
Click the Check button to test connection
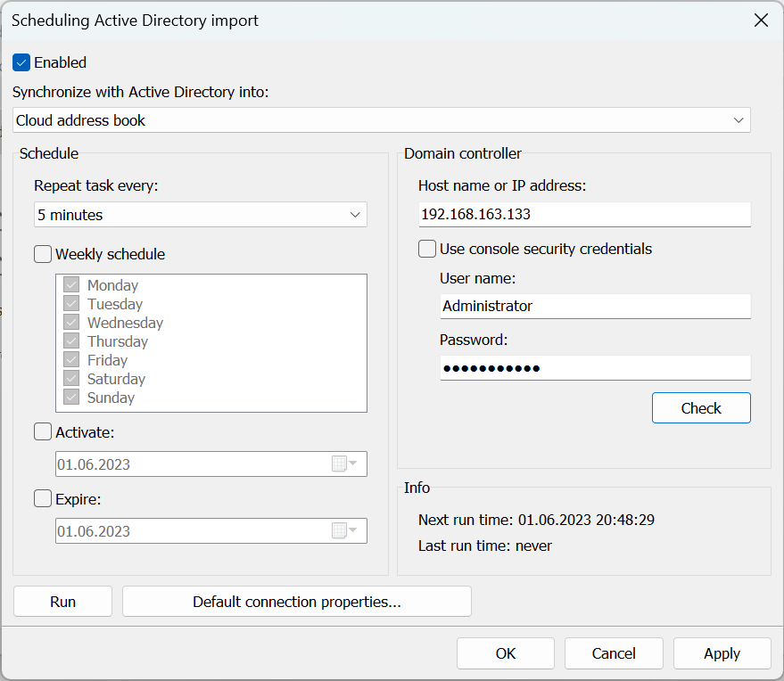coord(701,408)
